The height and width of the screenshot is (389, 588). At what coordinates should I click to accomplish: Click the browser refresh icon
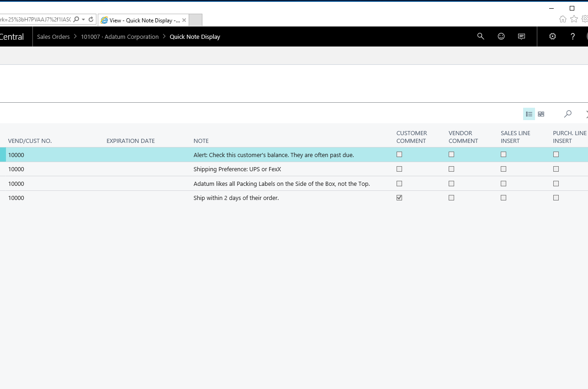tap(91, 20)
